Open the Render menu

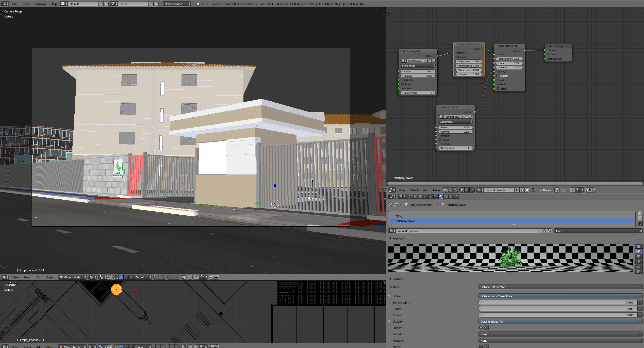point(26,4)
